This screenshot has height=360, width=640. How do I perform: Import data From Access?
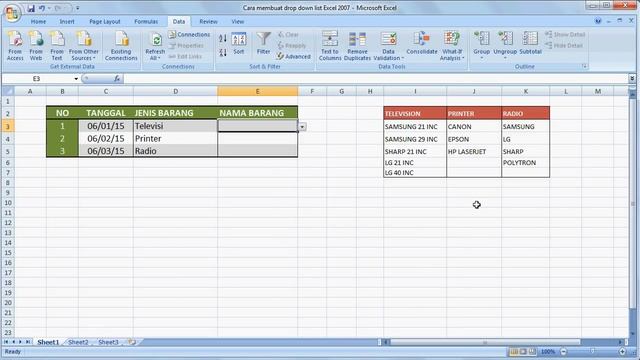(x=15, y=46)
